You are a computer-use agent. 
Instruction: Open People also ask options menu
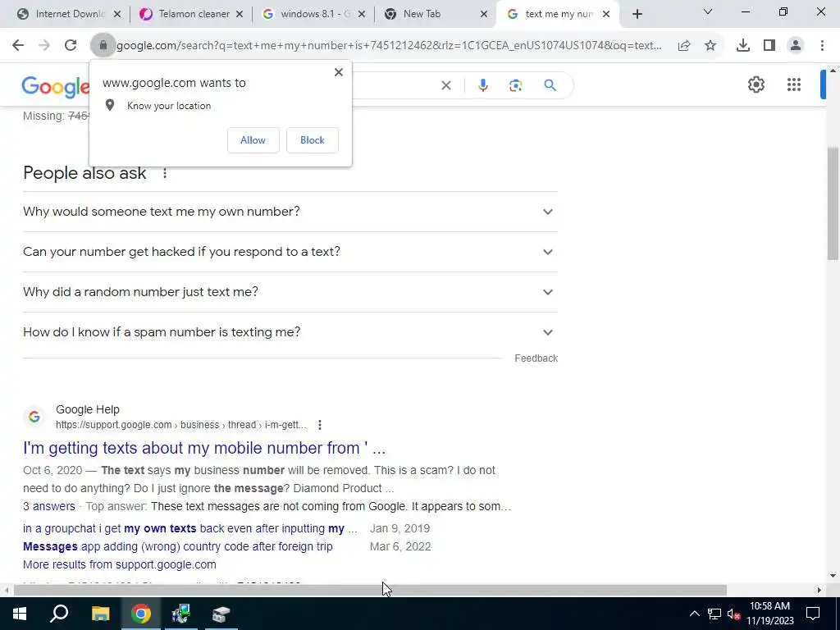(165, 173)
